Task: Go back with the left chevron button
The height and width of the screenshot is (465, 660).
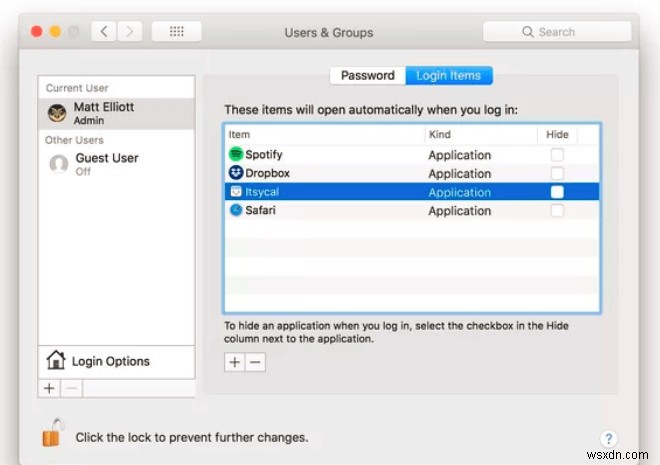Action: (x=104, y=32)
